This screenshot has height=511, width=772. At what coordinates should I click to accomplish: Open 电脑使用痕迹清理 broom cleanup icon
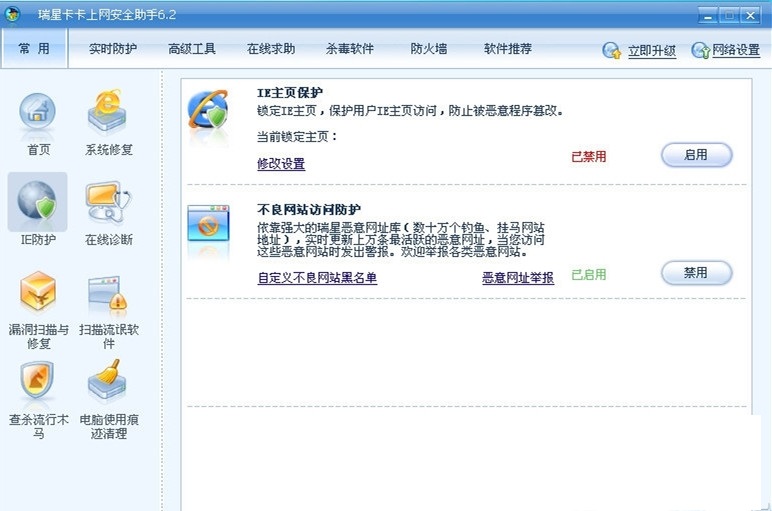[107, 381]
